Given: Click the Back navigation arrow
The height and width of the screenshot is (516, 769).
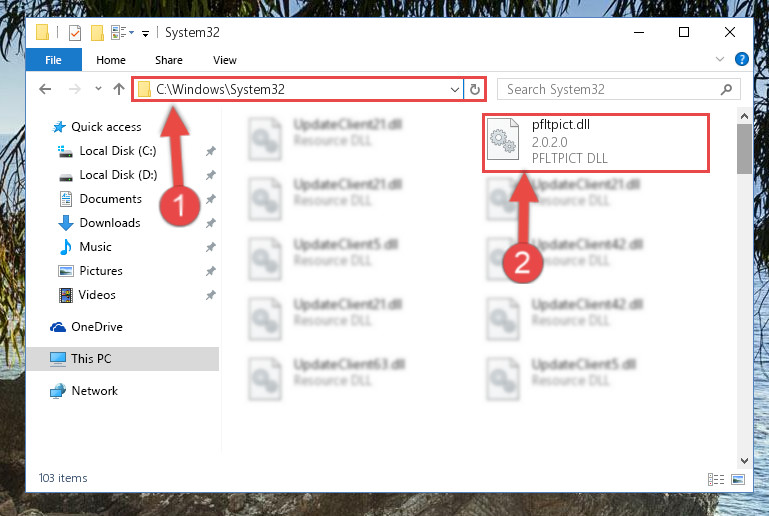Looking at the screenshot, I should 45,89.
